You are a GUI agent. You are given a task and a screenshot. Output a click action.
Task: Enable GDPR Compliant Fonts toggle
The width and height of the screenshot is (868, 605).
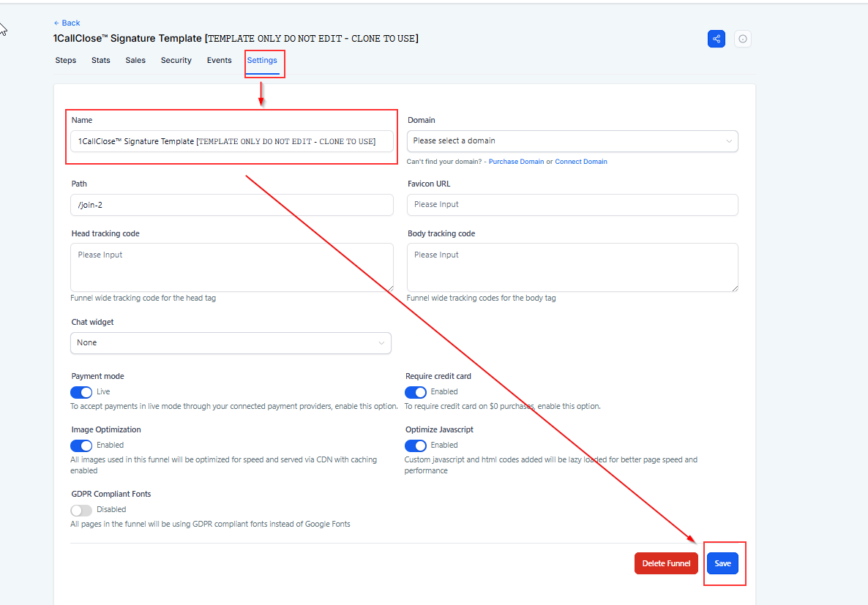[x=81, y=510]
